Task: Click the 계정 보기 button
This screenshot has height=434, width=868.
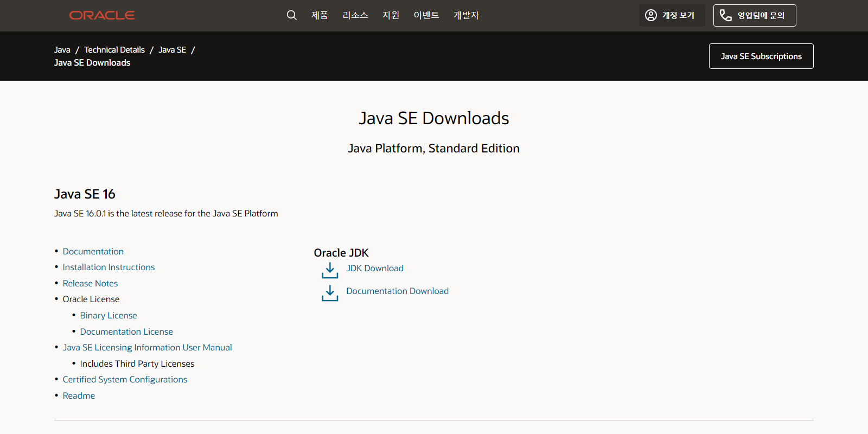Action: point(672,15)
